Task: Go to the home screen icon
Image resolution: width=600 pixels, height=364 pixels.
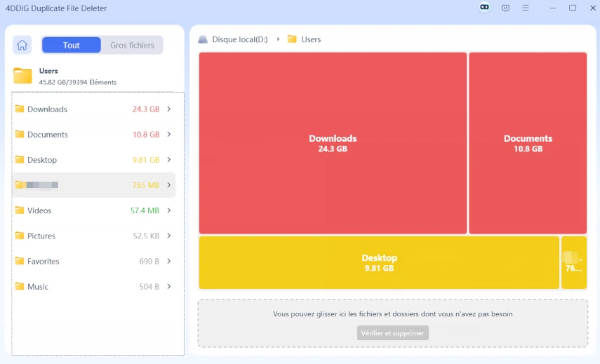Action: click(x=22, y=45)
